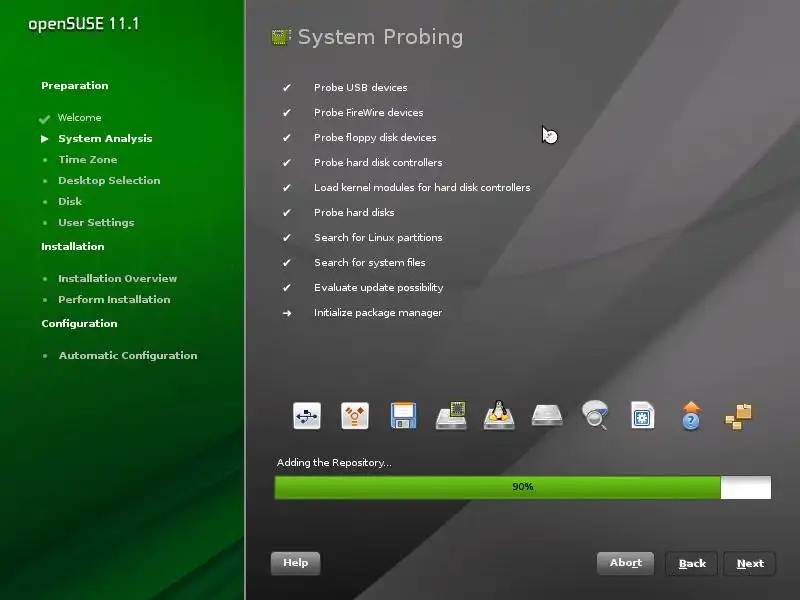
Task: Select System Analysis step
Action: (x=105, y=139)
